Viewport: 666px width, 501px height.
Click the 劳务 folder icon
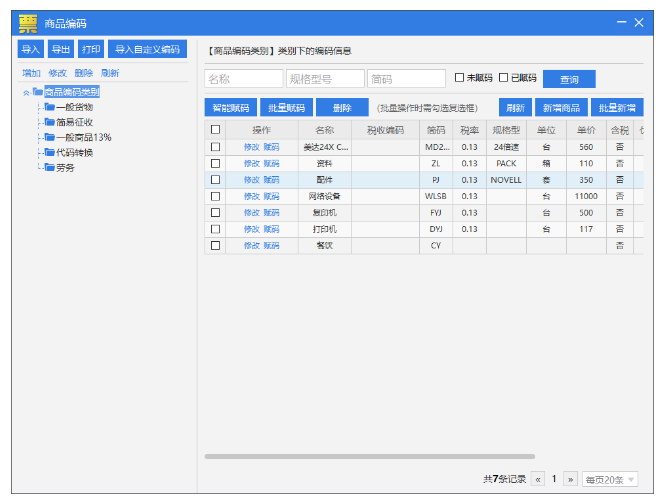click(50, 167)
